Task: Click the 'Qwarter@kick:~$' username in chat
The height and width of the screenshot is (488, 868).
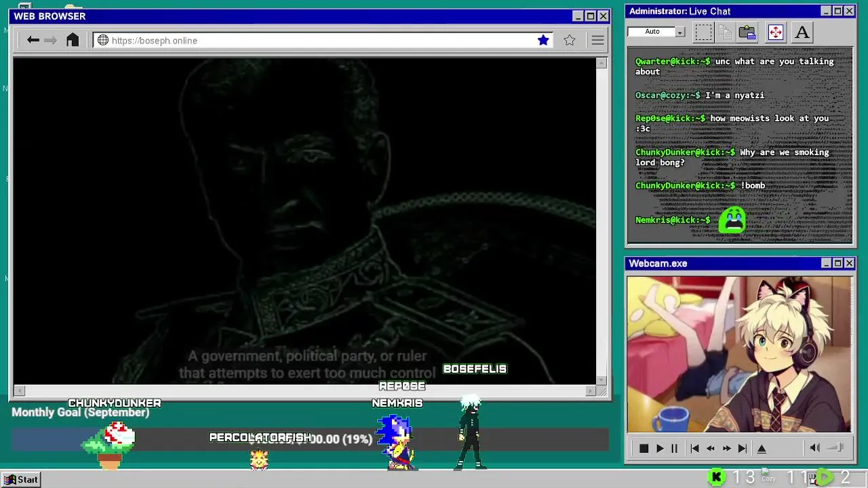Action: point(673,62)
